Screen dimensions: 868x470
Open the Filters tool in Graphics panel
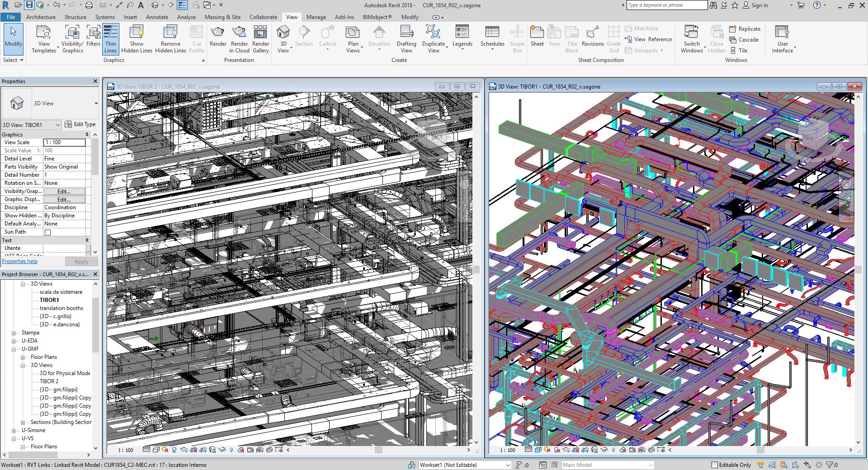[93, 36]
